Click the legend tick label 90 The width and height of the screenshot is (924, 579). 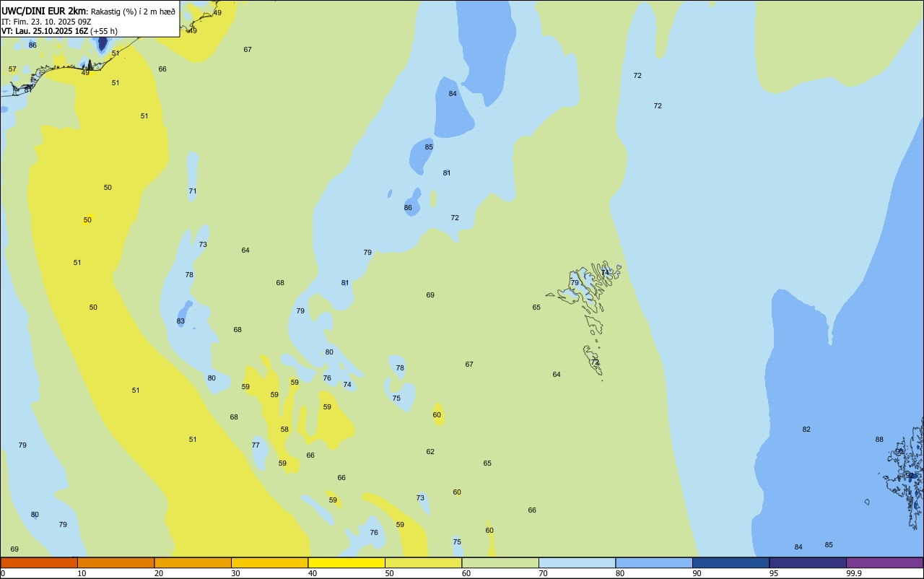[697, 573]
